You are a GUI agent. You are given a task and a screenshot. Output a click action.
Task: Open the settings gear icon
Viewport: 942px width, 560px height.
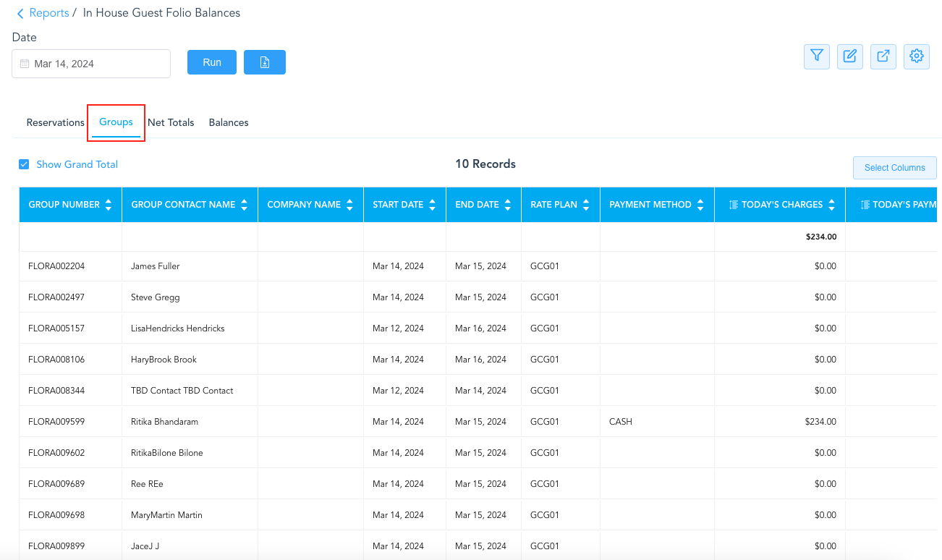coord(917,56)
